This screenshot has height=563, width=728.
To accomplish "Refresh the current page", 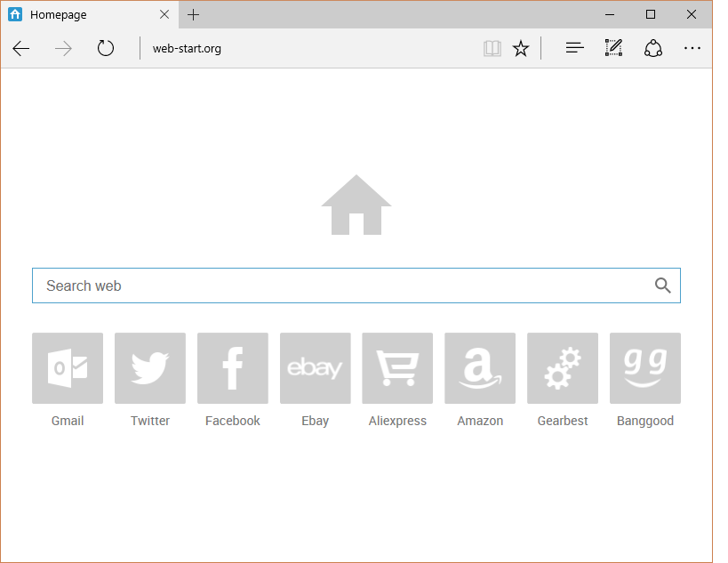I will pos(106,49).
